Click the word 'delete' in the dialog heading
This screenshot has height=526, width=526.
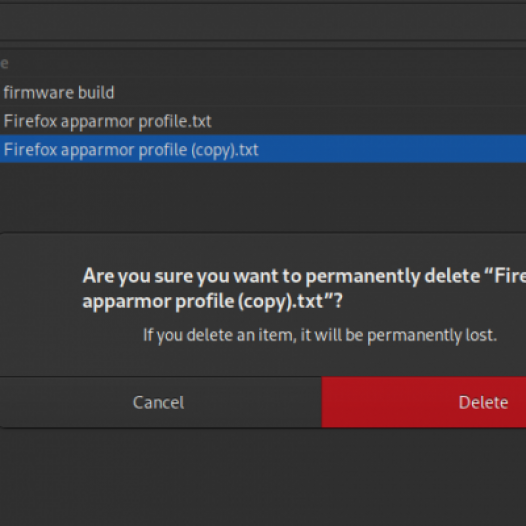click(x=452, y=276)
